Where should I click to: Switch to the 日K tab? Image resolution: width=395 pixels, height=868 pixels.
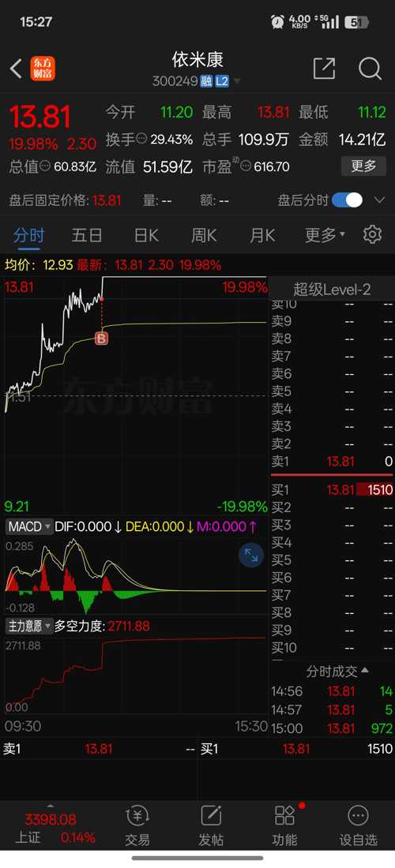pyautogui.click(x=146, y=235)
